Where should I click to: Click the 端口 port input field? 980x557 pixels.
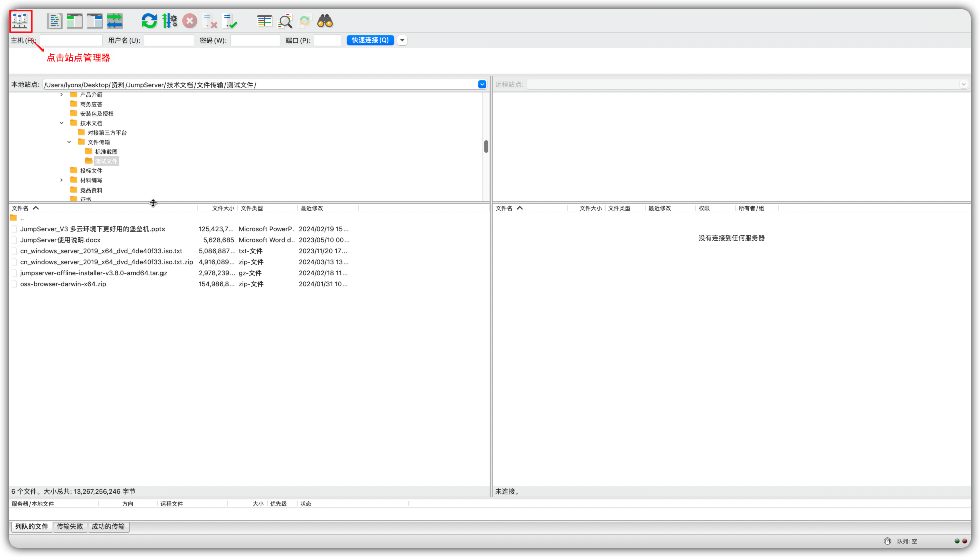pos(327,40)
